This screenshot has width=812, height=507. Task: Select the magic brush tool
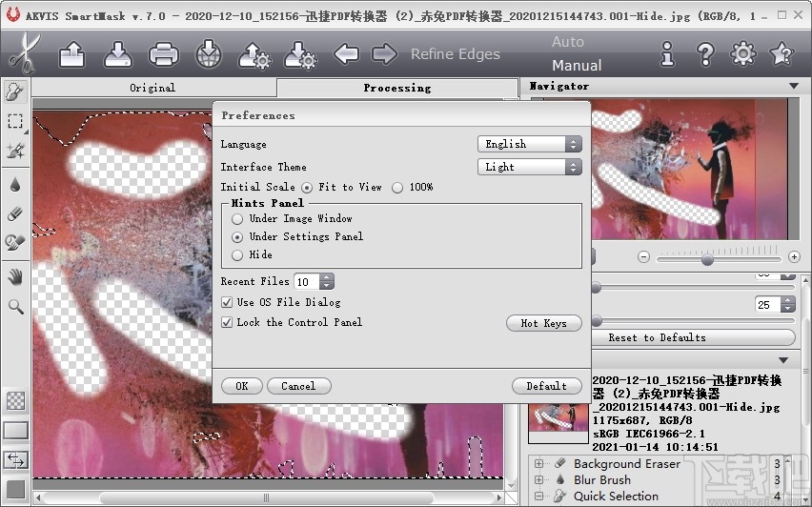coord(15,151)
